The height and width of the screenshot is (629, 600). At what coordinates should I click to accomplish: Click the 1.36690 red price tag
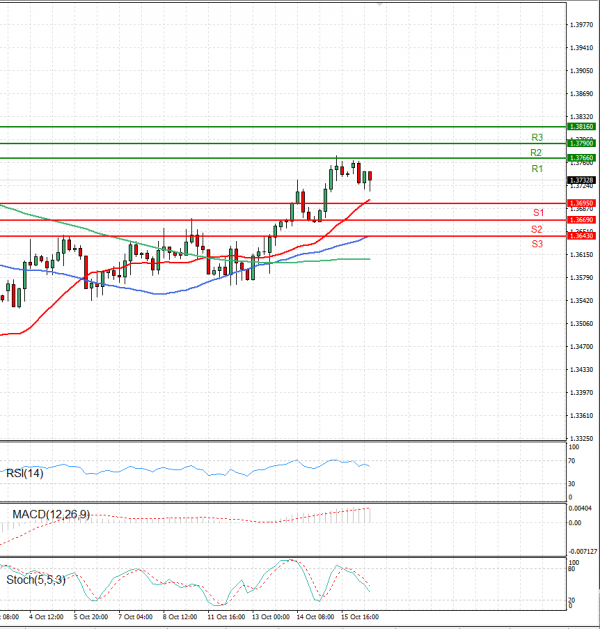(582, 220)
